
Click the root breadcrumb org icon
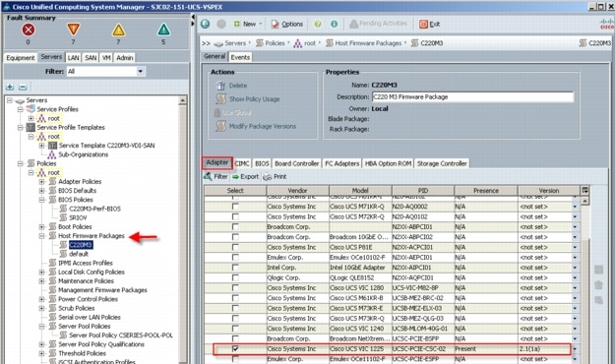[x=298, y=43]
